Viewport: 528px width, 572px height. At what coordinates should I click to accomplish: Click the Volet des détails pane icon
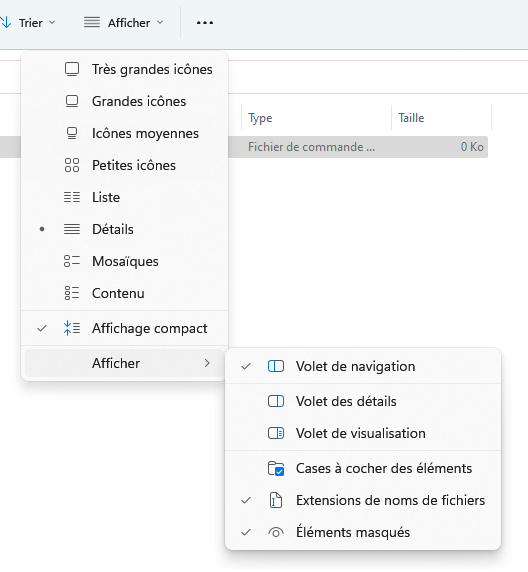(x=276, y=401)
